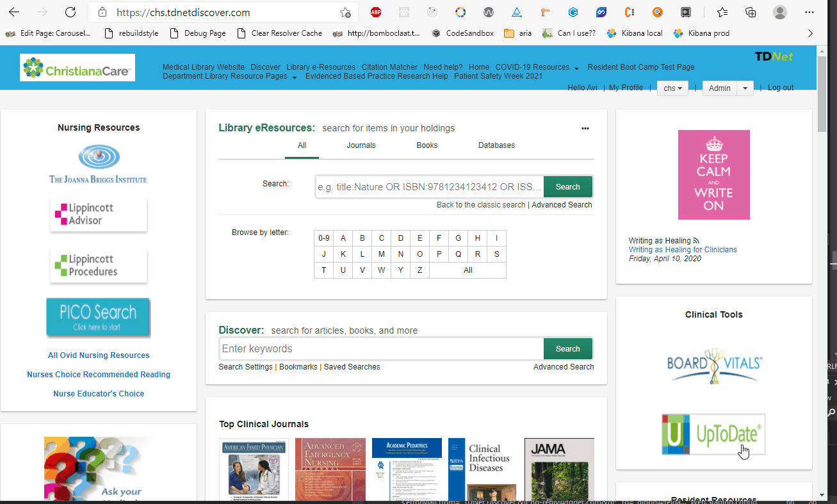This screenshot has width=837, height=504.
Task: Open Medical Library Website menu item
Action: click(204, 67)
